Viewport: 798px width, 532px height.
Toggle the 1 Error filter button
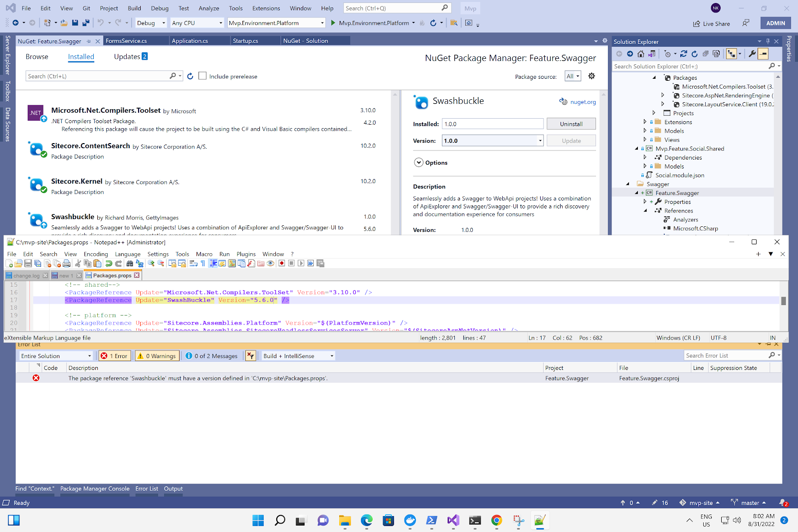pos(114,355)
